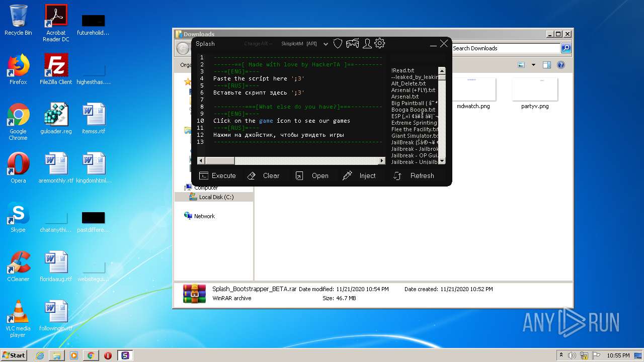Refresh the Splash script list
The height and width of the screenshot is (362, 644).
414,175
